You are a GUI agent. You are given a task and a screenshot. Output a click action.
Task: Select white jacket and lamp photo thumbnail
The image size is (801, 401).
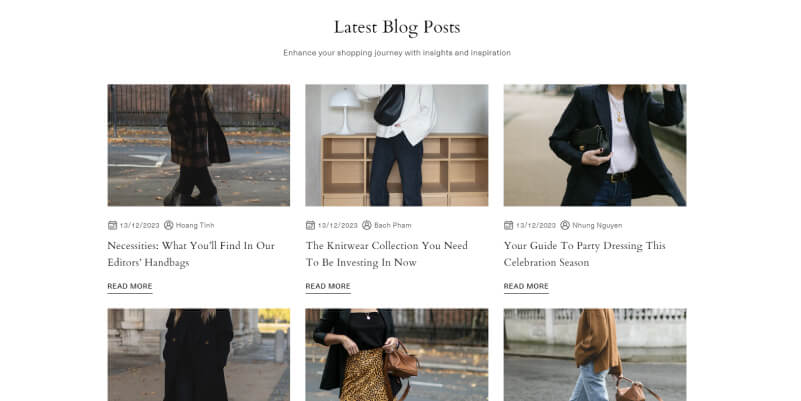tap(397, 145)
